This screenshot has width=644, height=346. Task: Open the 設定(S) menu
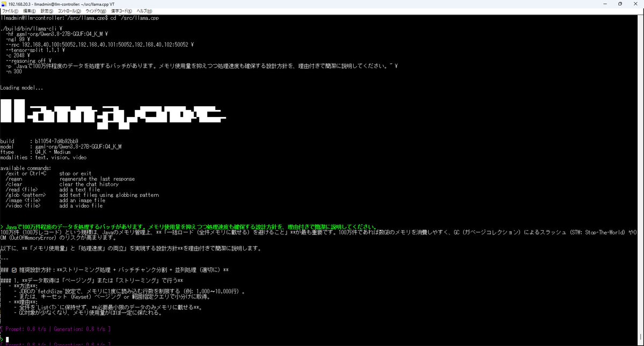click(x=47, y=11)
